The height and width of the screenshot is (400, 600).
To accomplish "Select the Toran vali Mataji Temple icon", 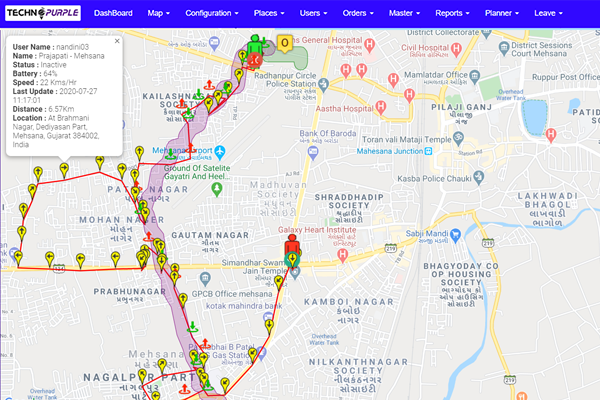I will coord(458,138).
